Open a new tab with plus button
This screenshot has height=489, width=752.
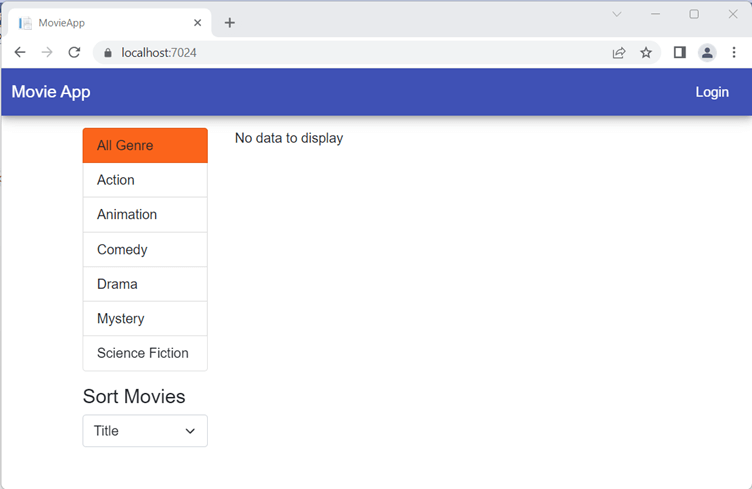[x=229, y=22]
